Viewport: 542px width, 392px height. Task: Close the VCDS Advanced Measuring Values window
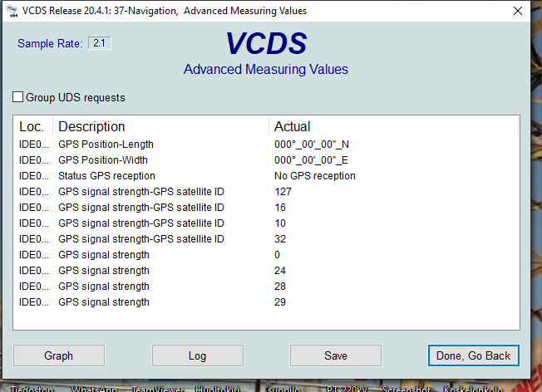[x=517, y=11]
